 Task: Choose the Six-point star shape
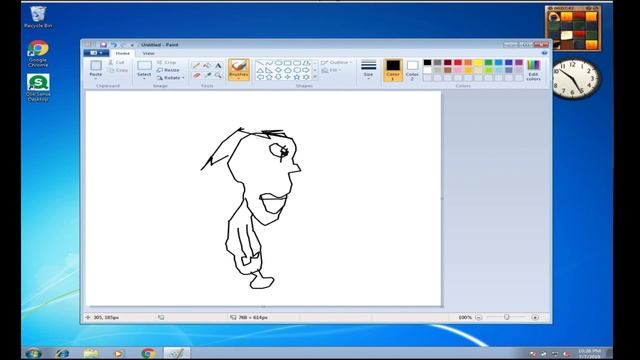click(306, 77)
